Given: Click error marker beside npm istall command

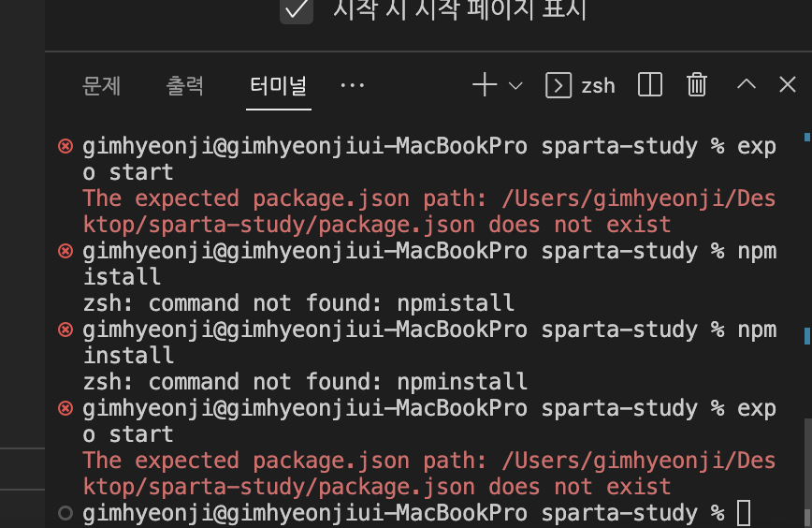Looking at the screenshot, I should (x=65, y=251).
